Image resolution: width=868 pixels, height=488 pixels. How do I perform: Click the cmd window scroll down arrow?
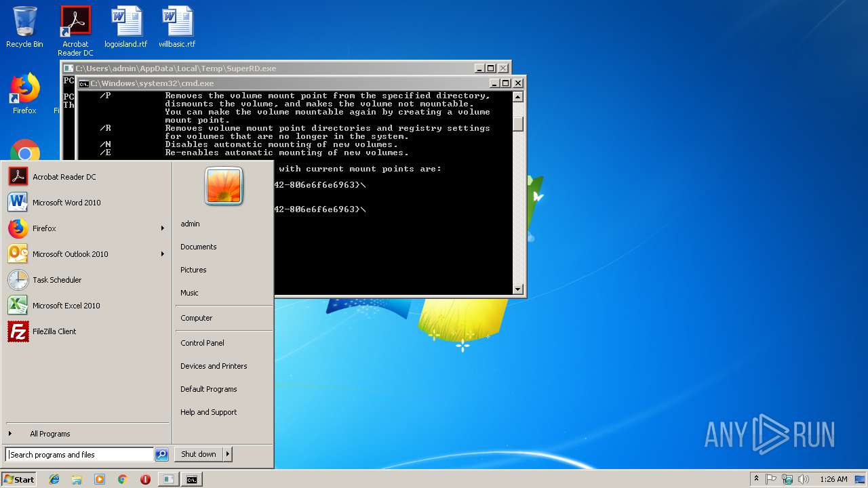tap(518, 289)
